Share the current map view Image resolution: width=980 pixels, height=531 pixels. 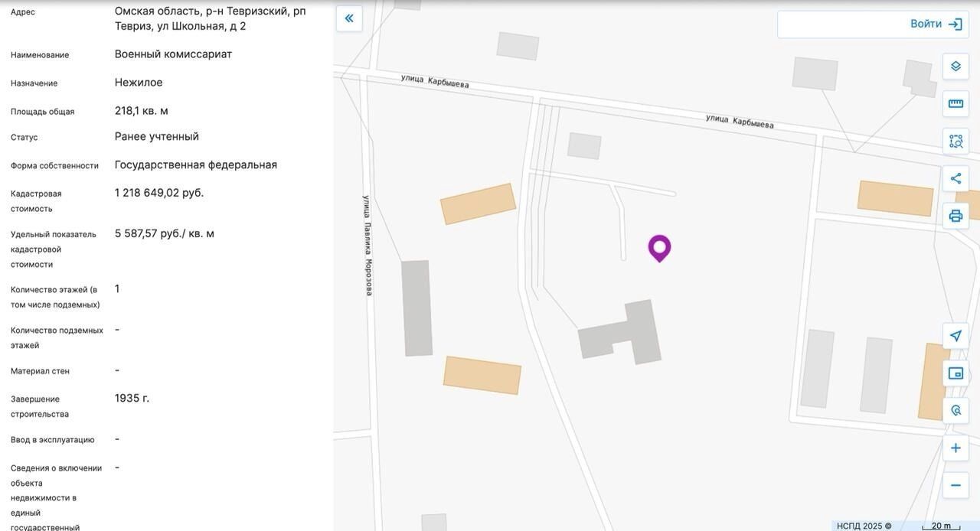[955, 178]
